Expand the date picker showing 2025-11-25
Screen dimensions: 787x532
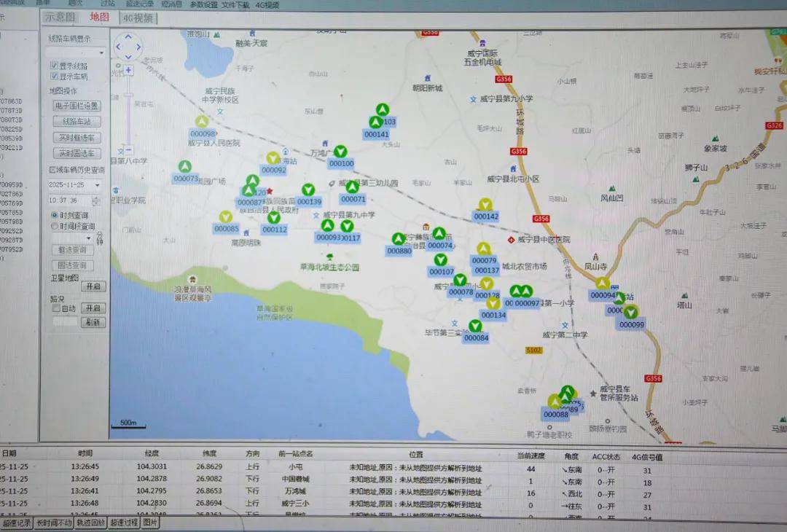[x=98, y=185]
